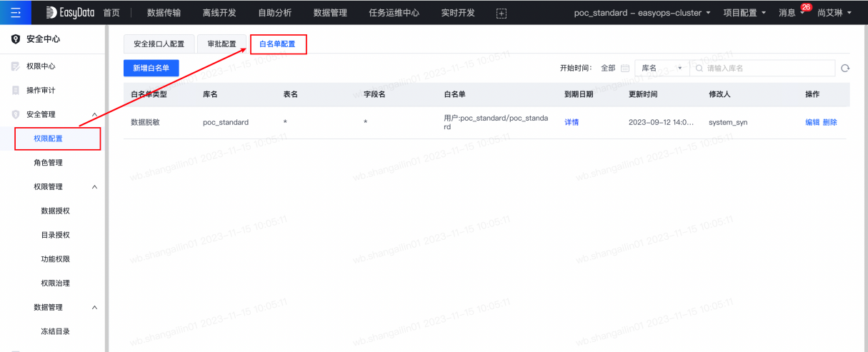
Task: Open the 库名 filter dropdown
Action: [662, 68]
